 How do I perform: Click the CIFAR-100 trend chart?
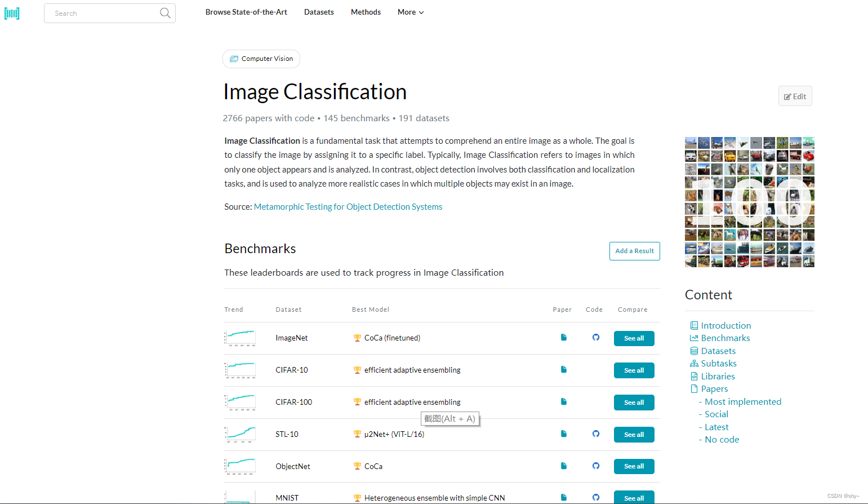pyautogui.click(x=240, y=402)
